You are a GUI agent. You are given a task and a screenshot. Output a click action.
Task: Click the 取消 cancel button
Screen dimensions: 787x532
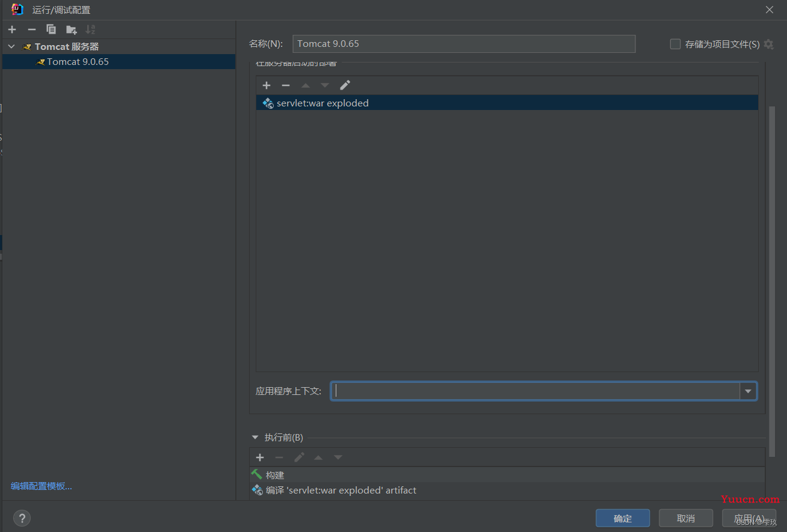click(686, 518)
